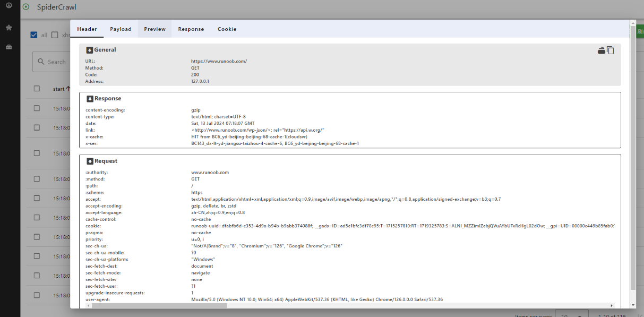Switch to the Payload tab
644x317 pixels.
pyautogui.click(x=121, y=29)
